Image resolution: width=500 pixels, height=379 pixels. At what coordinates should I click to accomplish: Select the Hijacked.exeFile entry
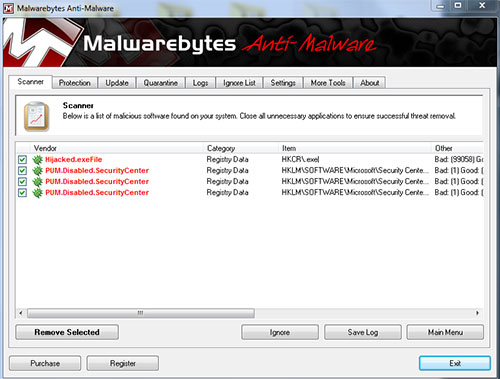[74, 160]
